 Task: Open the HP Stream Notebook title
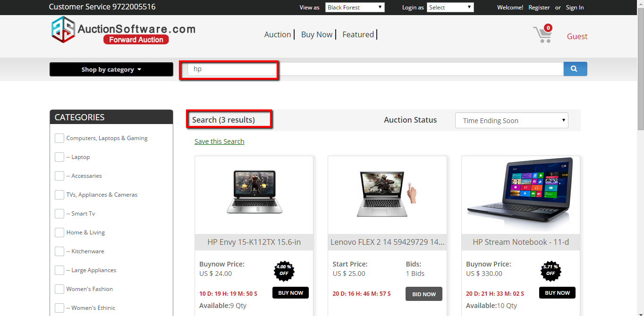[x=521, y=242]
